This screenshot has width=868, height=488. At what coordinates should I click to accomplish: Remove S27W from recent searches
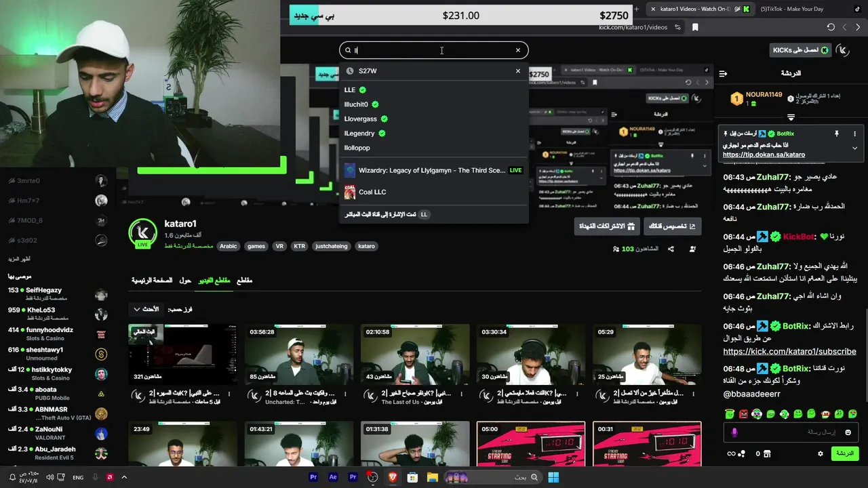click(x=518, y=70)
